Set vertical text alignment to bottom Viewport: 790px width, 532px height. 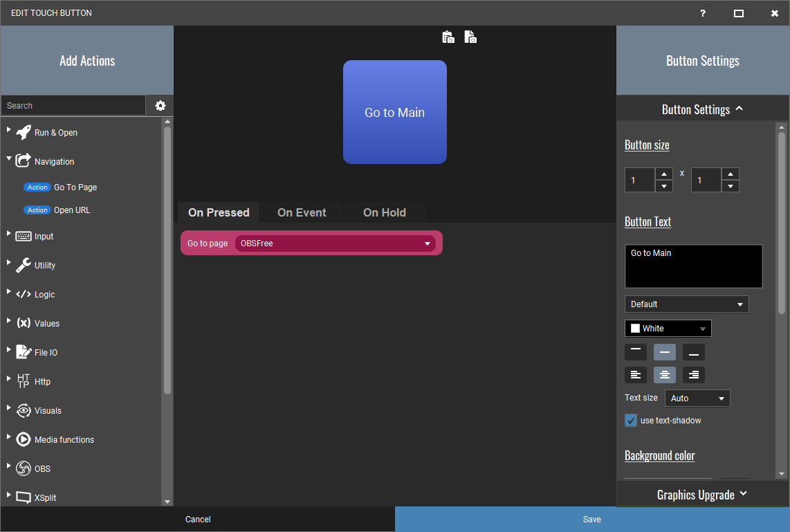(x=694, y=352)
